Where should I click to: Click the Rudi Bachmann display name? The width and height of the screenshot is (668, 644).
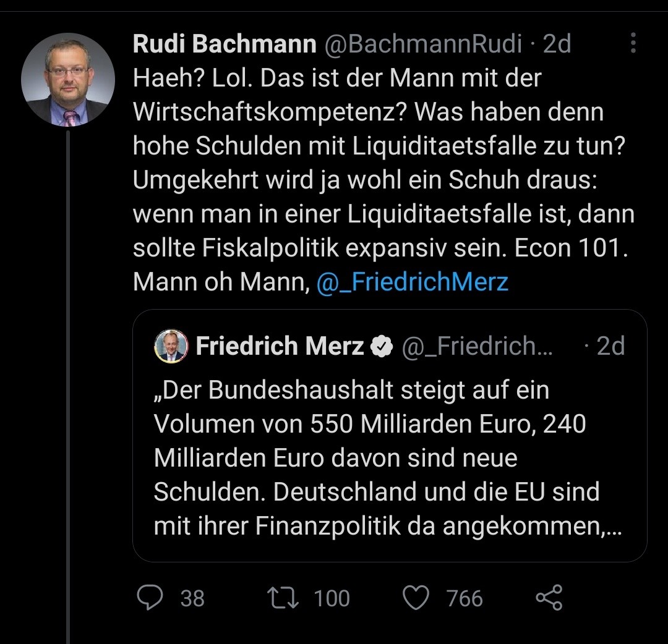click(225, 44)
